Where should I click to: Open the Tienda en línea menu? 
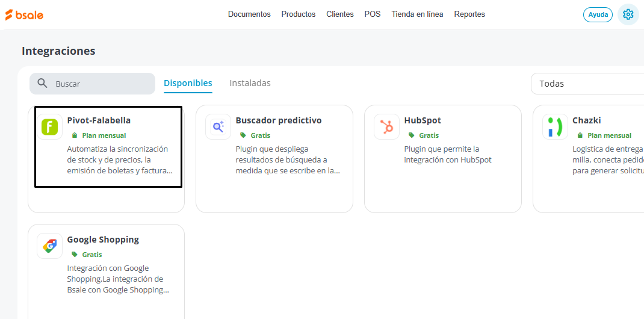417,14
